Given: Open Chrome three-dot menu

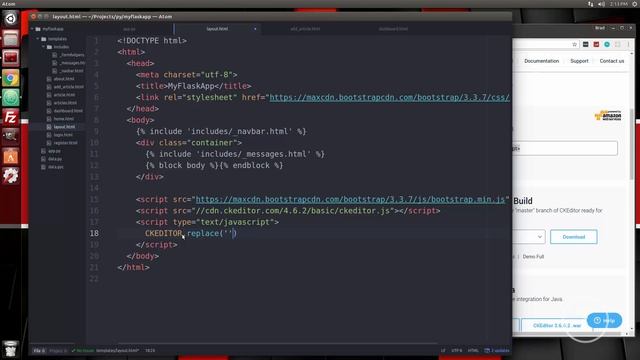Looking at the screenshot, I should [629, 44].
